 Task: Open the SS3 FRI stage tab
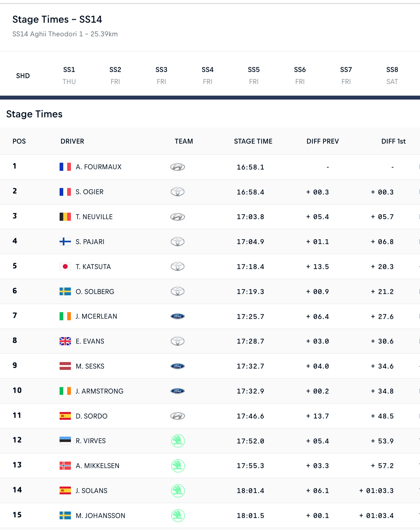point(162,76)
